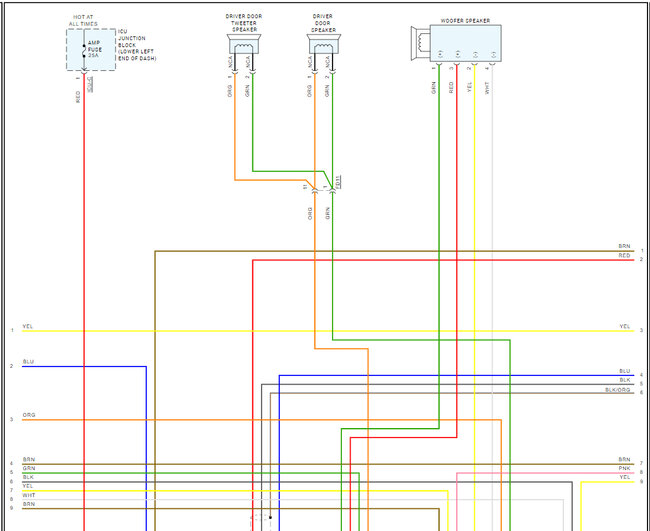Click the RED label at right row 2

[x=624, y=255]
